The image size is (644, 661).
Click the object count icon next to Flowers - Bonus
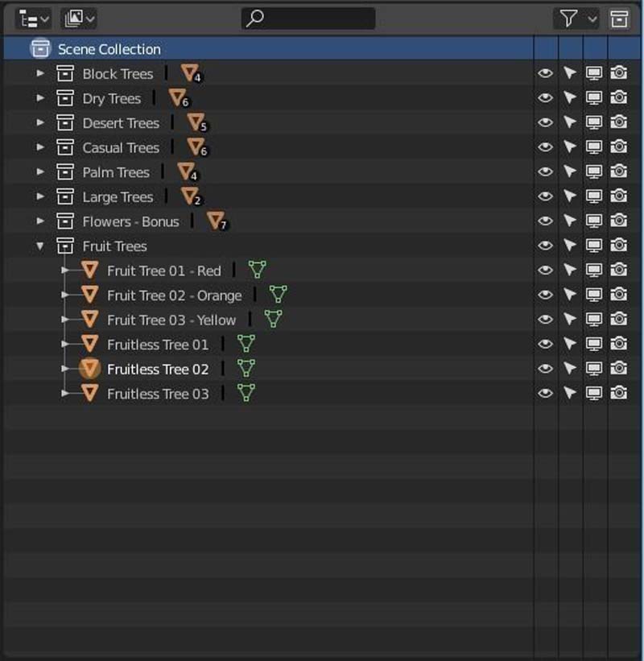[216, 221]
